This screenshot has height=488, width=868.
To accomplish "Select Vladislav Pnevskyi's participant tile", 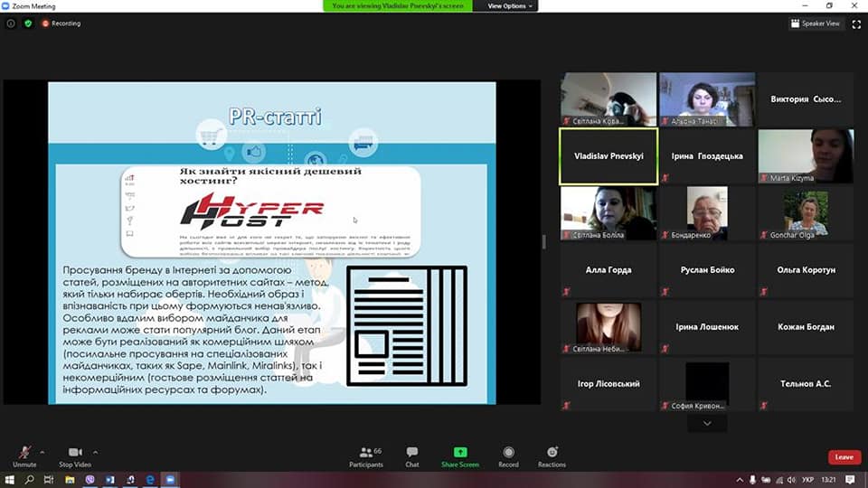I will click(609, 155).
